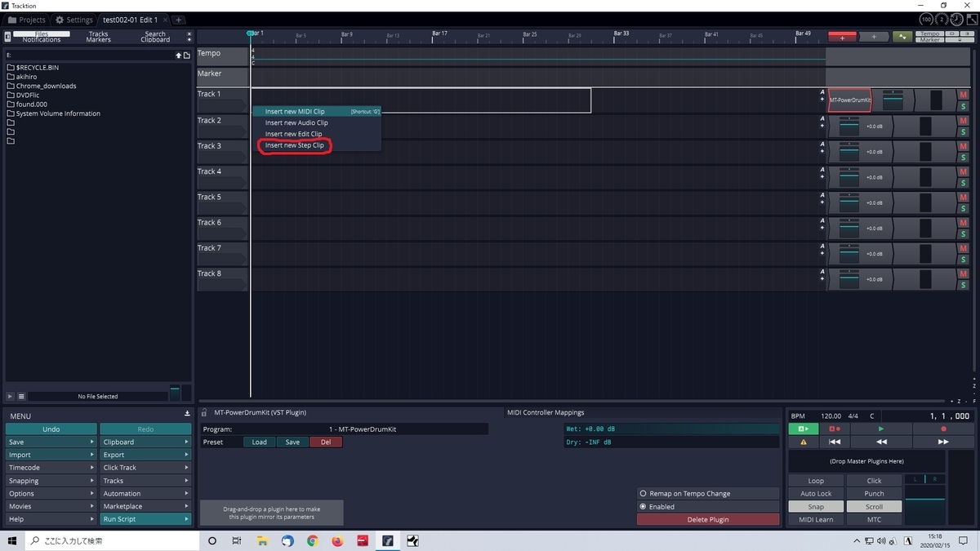The width and height of the screenshot is (980, 551).
Task: Expand the Import submenu
Action: coord(51,455)
